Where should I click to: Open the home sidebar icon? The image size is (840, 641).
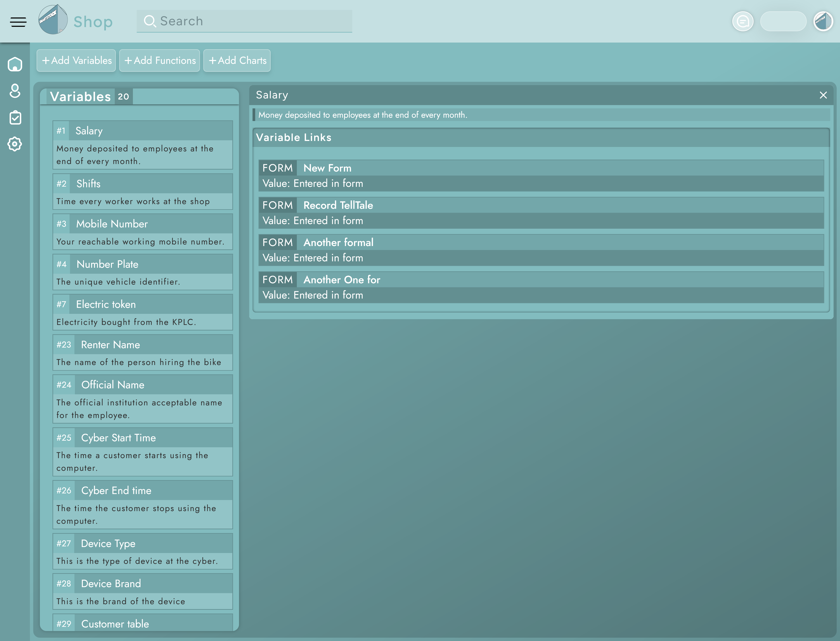[15, 64]
